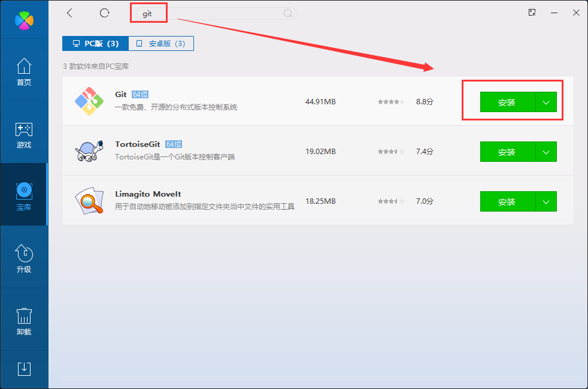Go back with the left arrow
The height and width of the screenshot is (389, 588).
point(69,13)
